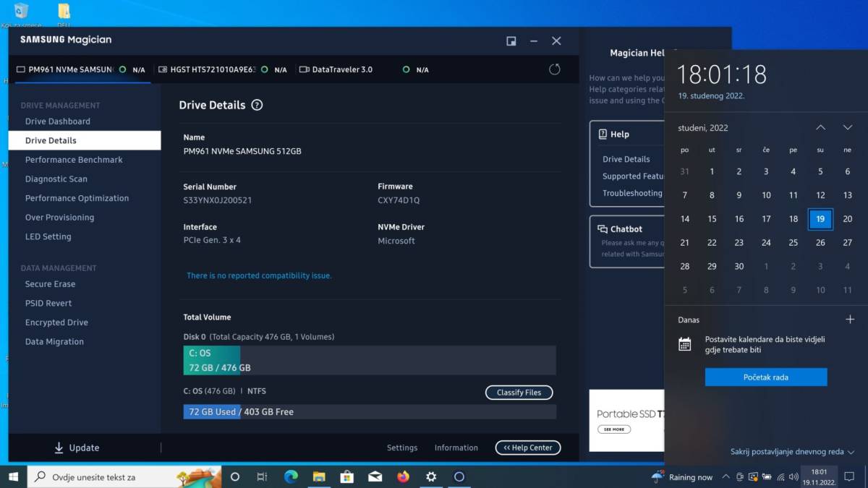Screen dimensions: 868x488
Task: Open Settings in the Magician footer
Action: click(x=402, y=448)
